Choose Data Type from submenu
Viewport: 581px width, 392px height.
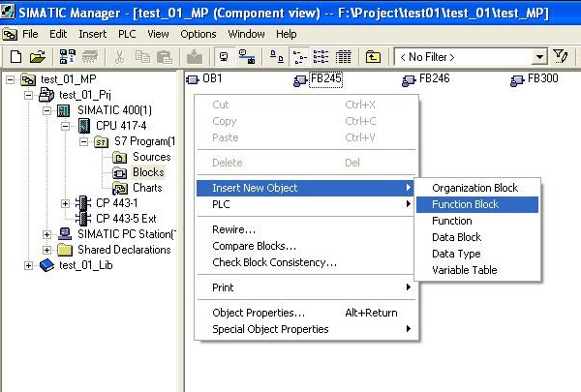477,254
